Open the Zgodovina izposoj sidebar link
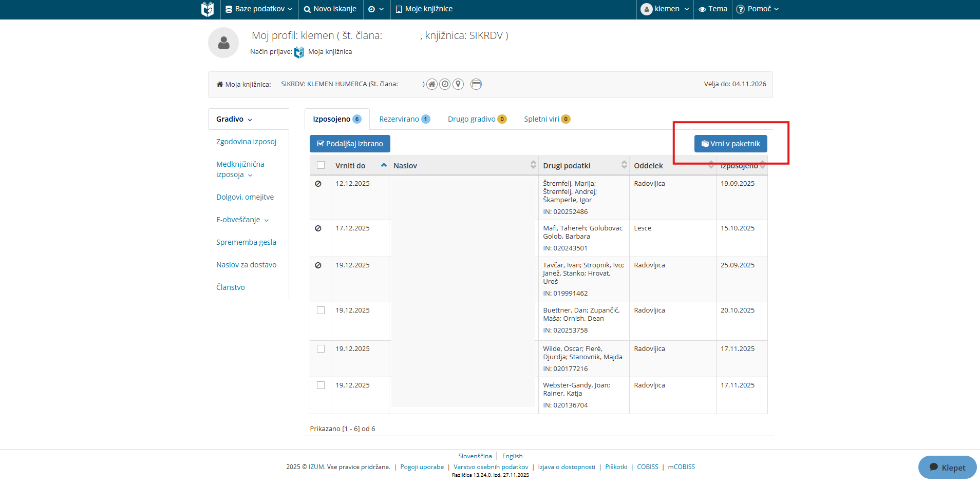Screen dimensions: 980x487 point(246,142)
